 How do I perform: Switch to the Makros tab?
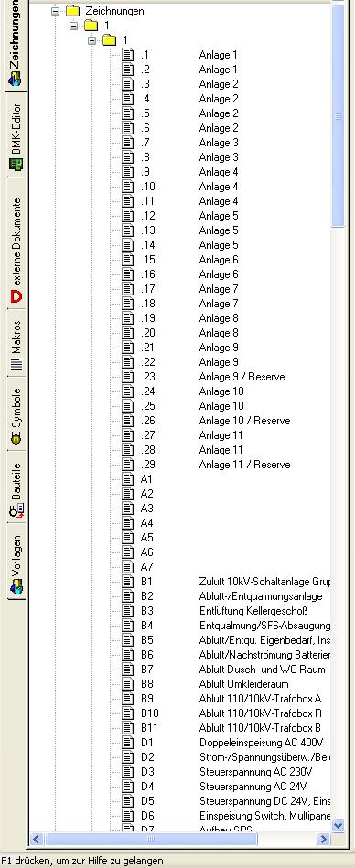click(x=16, y=345)
